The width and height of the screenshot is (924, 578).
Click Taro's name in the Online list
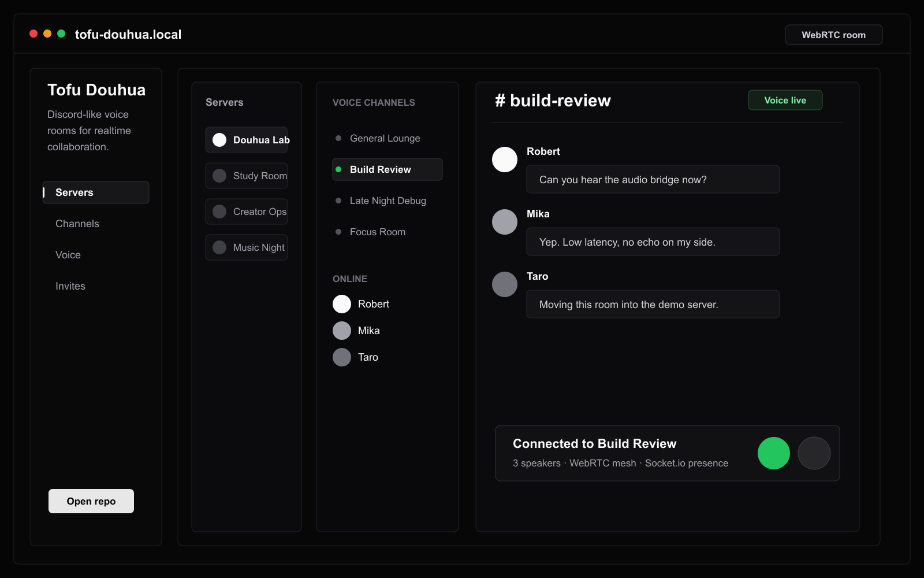coord(368,357)
